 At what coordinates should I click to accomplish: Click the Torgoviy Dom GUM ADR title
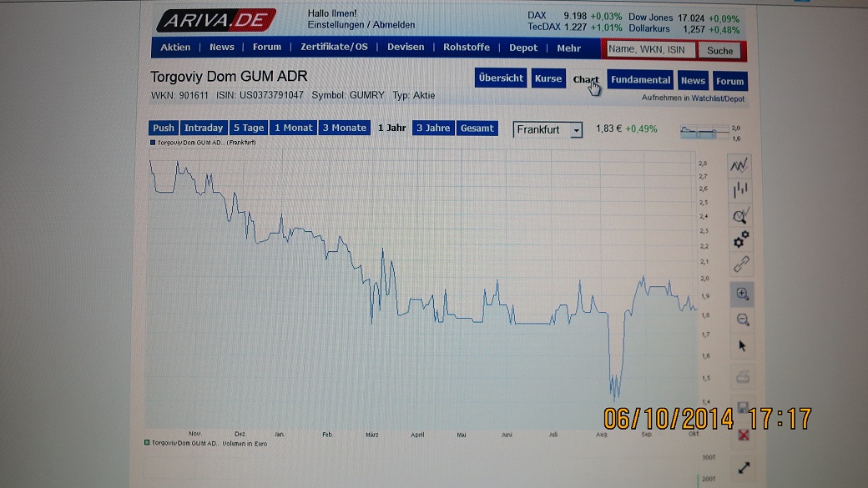pyautogui.click(x=229, y=77)
